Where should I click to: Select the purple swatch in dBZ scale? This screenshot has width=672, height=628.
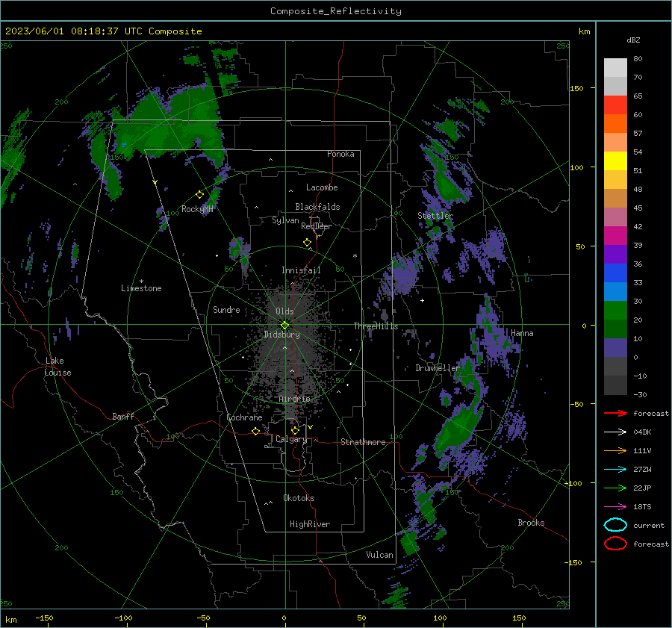click(615, 254)
